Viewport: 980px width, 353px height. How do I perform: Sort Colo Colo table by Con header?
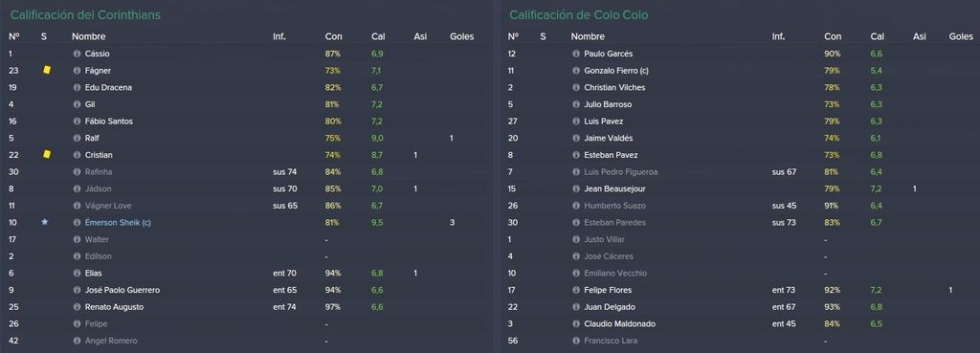[x=833, y=37]
